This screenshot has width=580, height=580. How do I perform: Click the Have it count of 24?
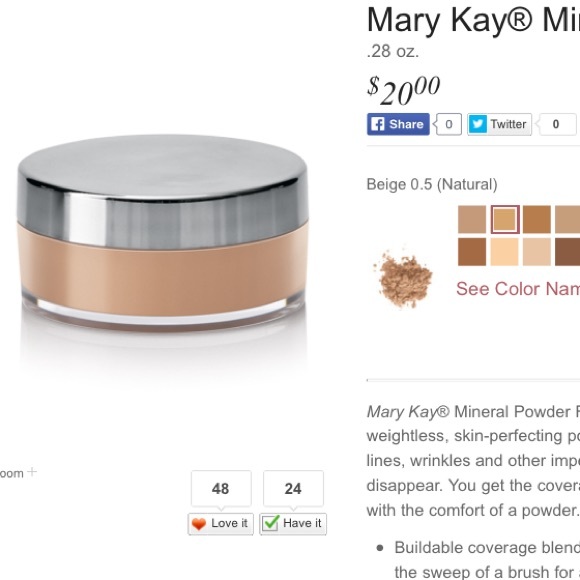click(293, 489)
